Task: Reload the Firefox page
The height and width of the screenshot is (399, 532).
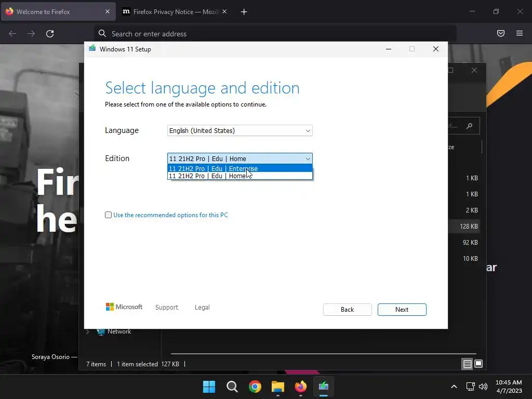Action: (x=50, y=34)
